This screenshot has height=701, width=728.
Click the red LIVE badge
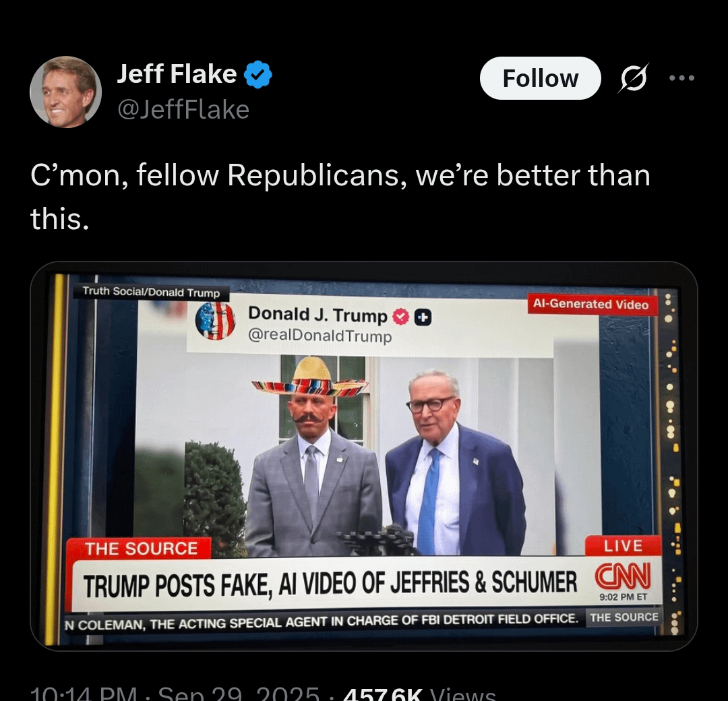[x=624, y=546]
